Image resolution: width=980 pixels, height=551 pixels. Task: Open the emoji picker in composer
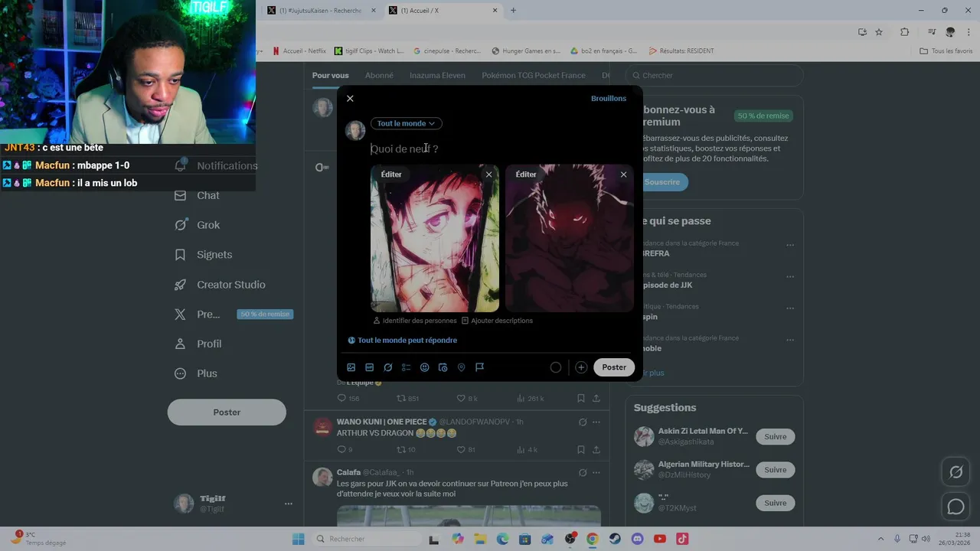coord(425,367)
